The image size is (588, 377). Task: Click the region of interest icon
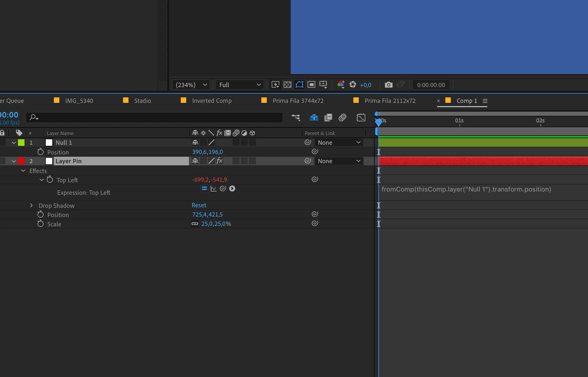311,85
